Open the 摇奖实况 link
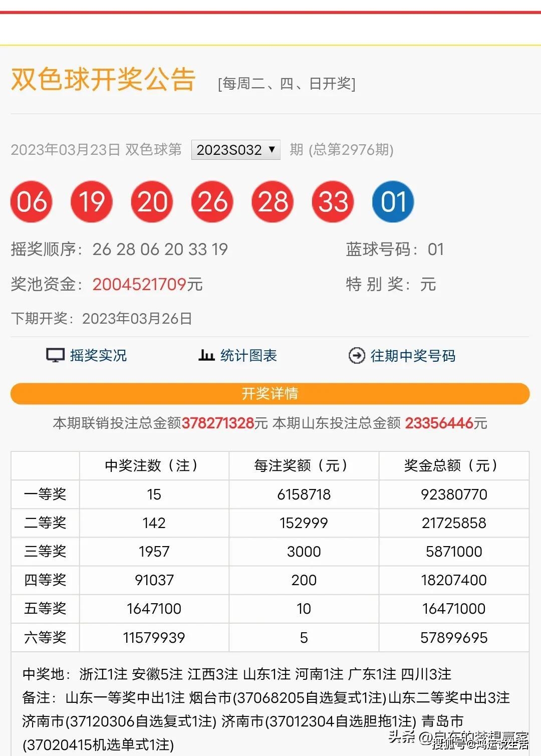The width and height of the screenshot is (541, 756). pyautogui.click(x=98, y=356)
